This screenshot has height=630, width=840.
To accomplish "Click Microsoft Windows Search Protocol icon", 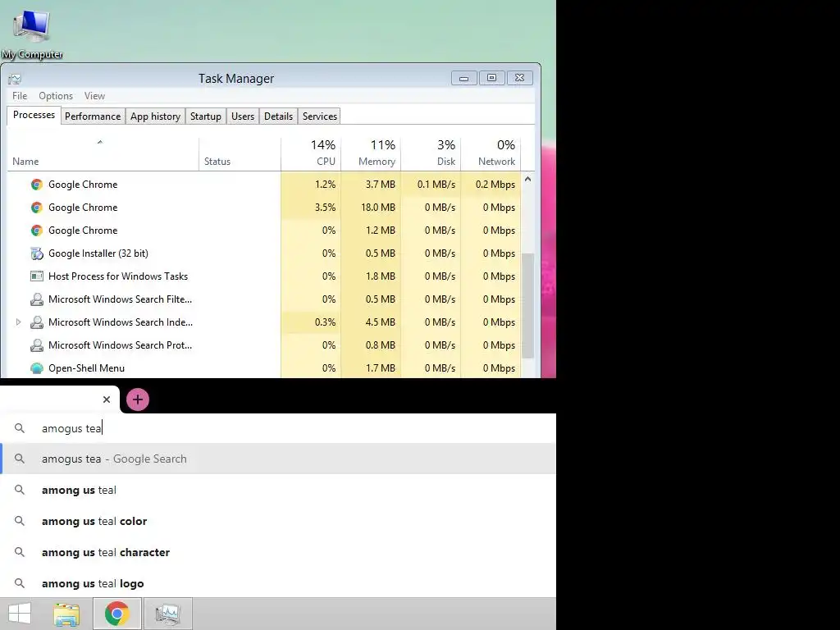I will [36, 345].
